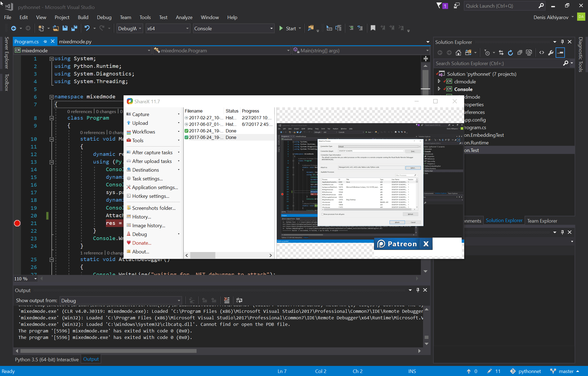Pin the Program.cs tab
Screen dimensions: 588x376
[45, 41]
